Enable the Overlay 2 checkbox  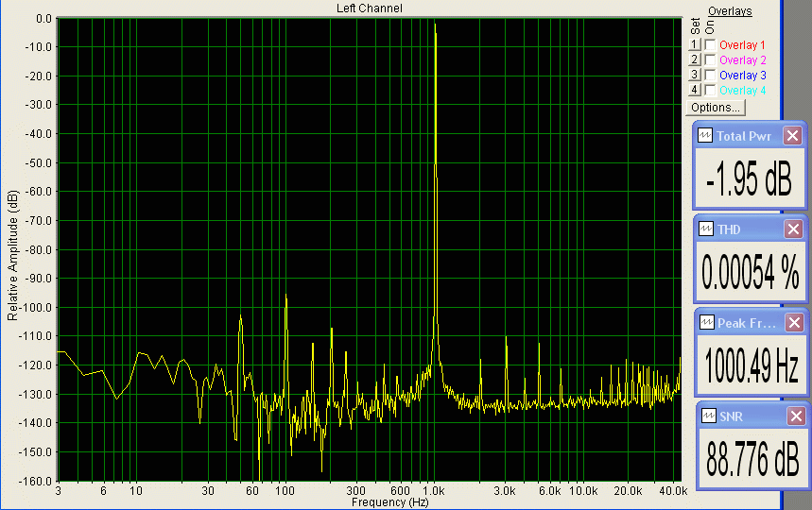pos(711,60)
